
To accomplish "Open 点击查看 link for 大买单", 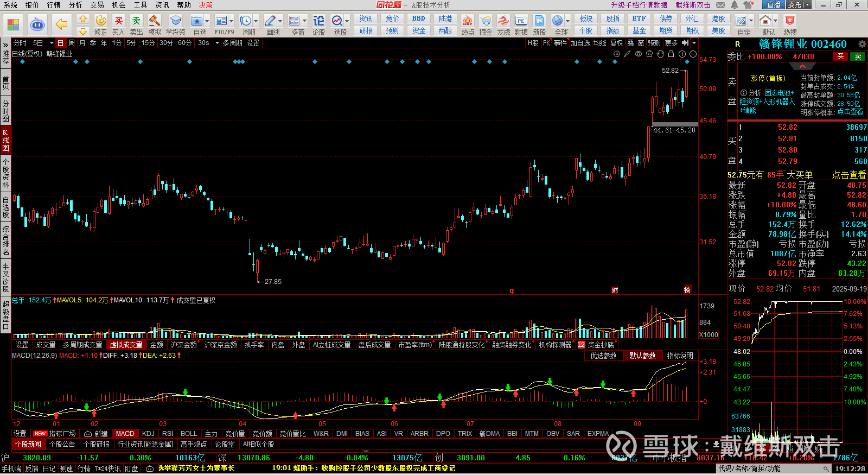I will coord(849,175).
